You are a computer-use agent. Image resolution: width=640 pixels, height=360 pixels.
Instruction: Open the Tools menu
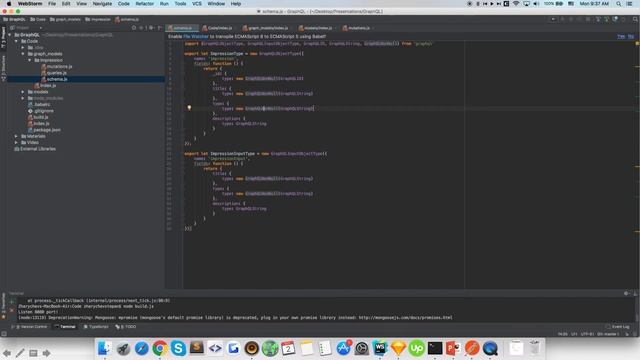tap(180, 4)
